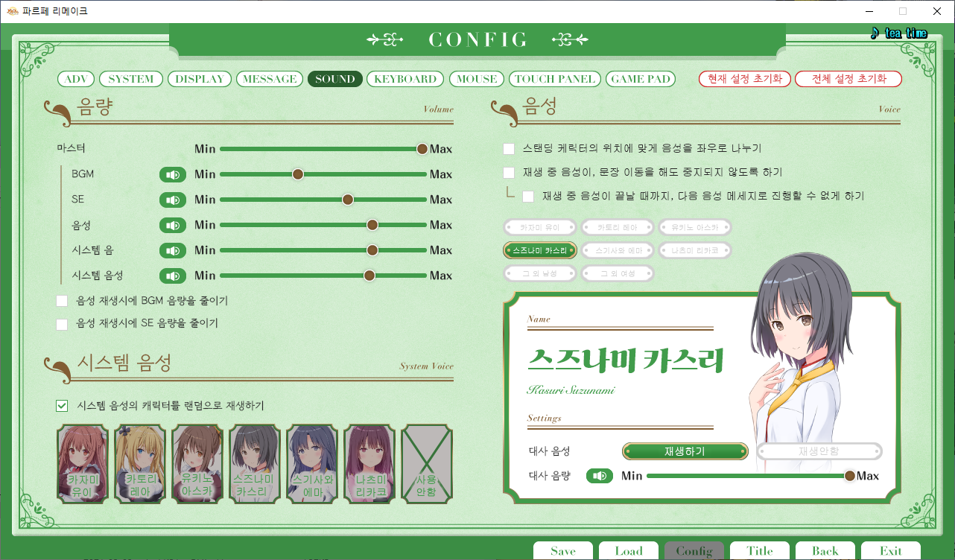Open the GAME PAD tab
The image size is (955, 560).
tap(641, 79)
